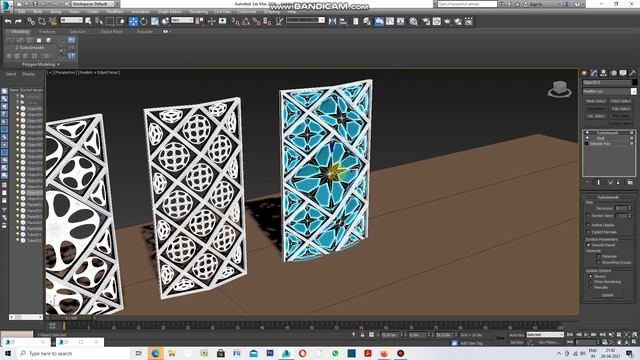The width and height of the screenshot is (640, 360).
Task: Choose the Rectangular Selection Region tool
Action: [x=110, y=21]
